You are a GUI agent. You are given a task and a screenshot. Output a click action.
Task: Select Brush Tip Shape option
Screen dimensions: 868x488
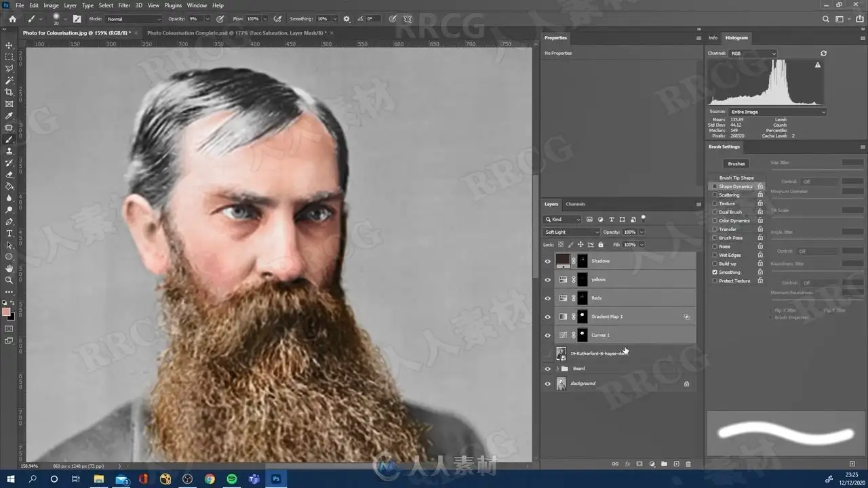736,178
